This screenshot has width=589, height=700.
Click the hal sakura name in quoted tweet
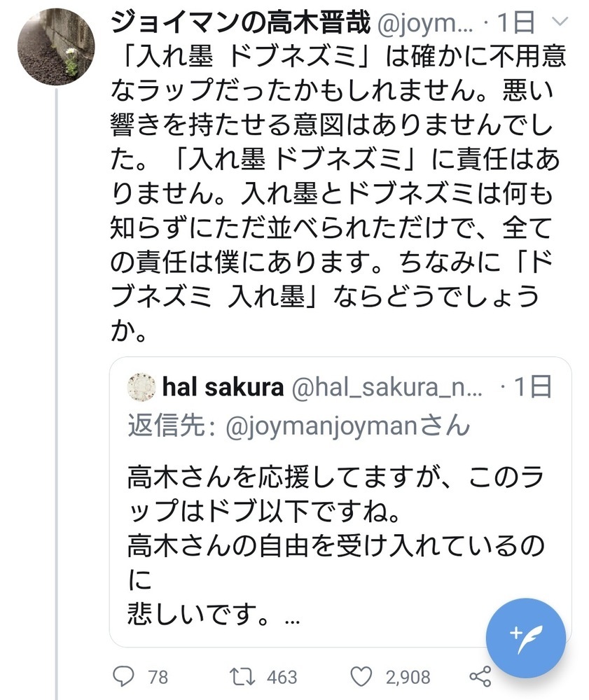coord(222,387)
